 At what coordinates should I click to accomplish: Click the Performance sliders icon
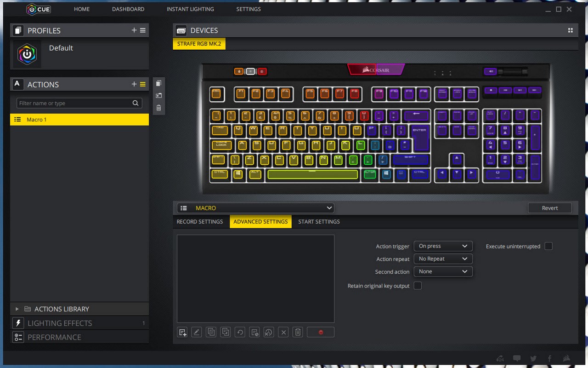(18, 337)
